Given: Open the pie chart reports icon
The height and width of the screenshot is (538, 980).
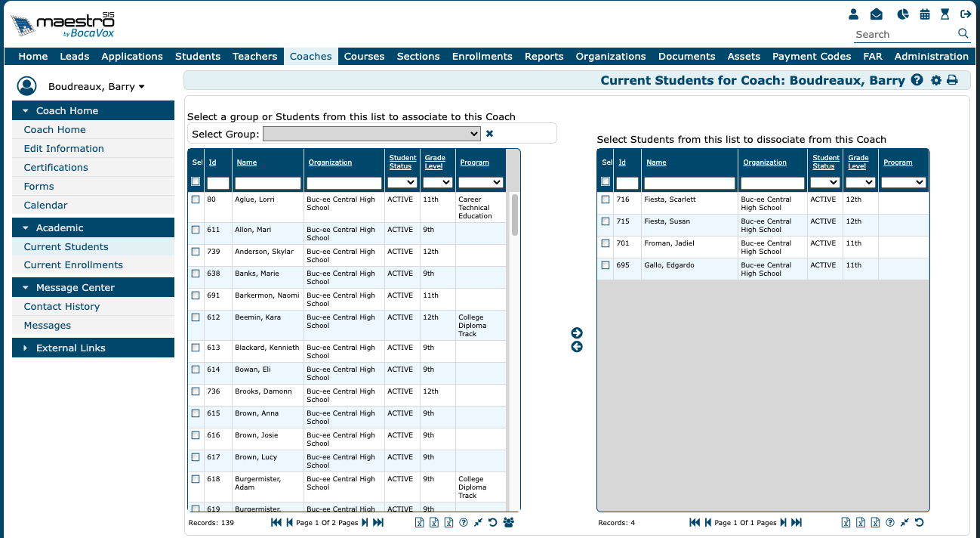Looking at the screenshot, I should [902, 14].
